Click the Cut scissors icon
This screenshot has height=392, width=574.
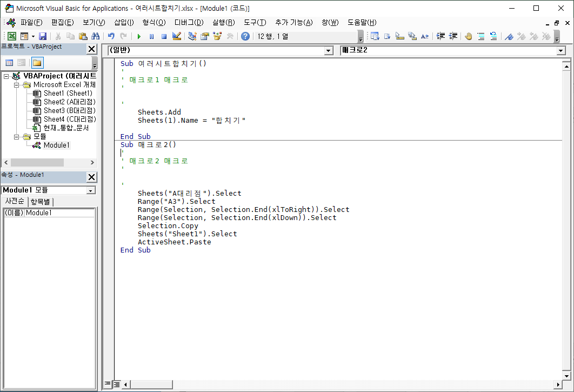pos(58,36)
